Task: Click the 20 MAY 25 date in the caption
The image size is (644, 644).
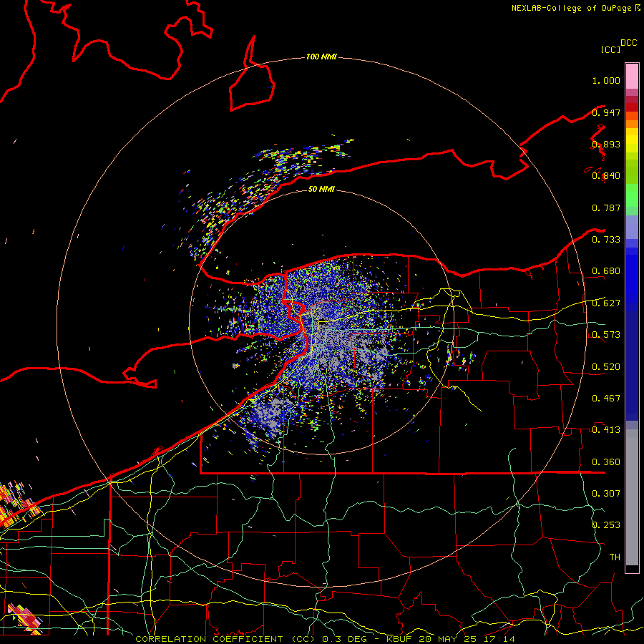Action: 449,639
